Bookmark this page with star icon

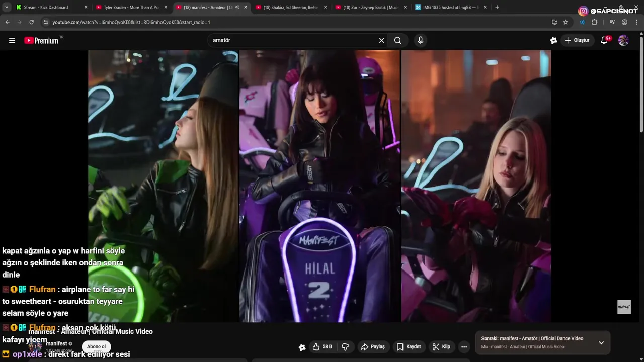click(566, 22)
